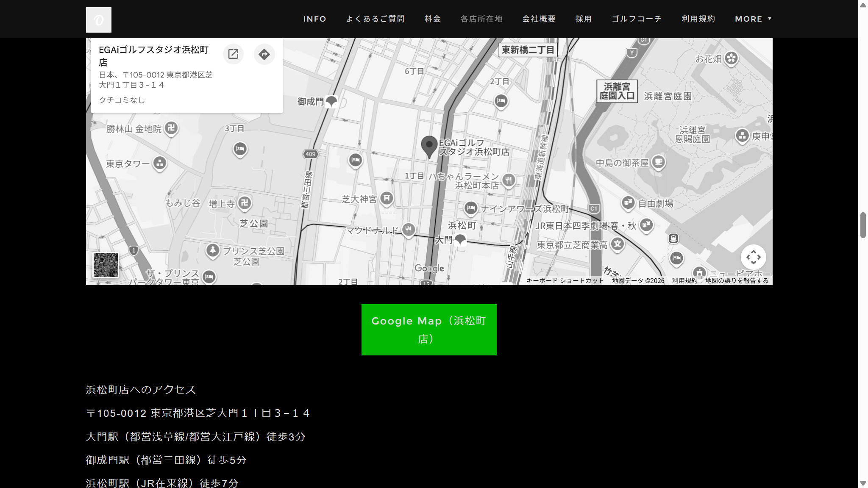Click the 浜離宮庭園入口 intersection label
This screenshot has width=868, height=488.
tap(617, 91)
